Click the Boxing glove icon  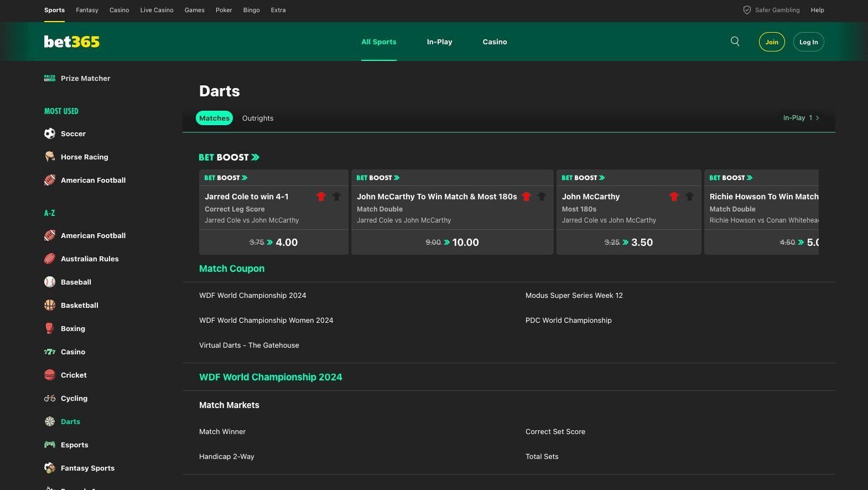point(50,328)
